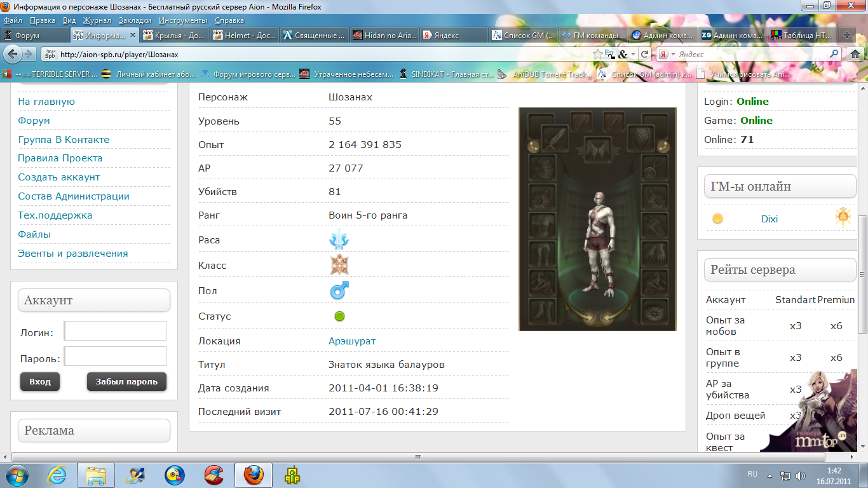This screenshot has height=488, width=868.
Task: Click the Вход login button
Action: 40,382
